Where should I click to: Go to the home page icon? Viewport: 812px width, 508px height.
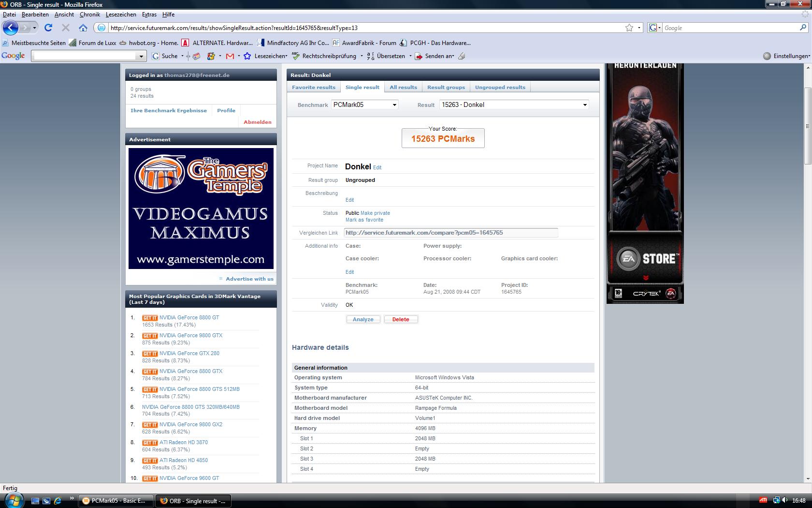tap(83, 28)
